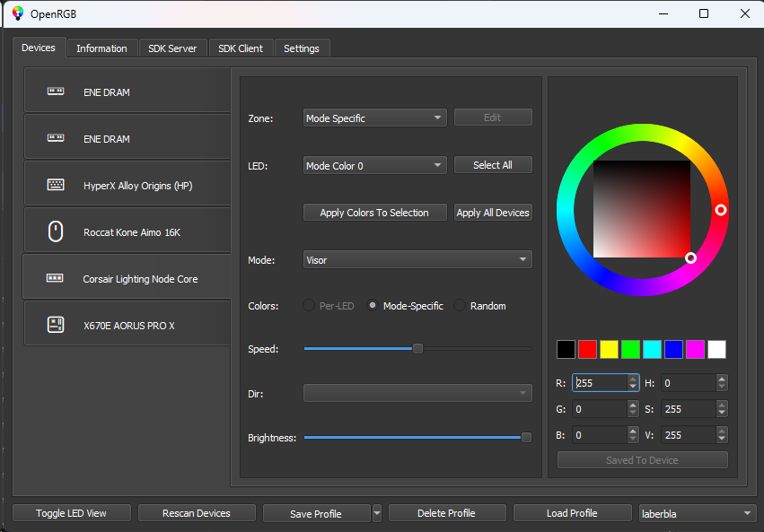
Task: Open the laberbla profile dropdown
Action: point(698,513)
